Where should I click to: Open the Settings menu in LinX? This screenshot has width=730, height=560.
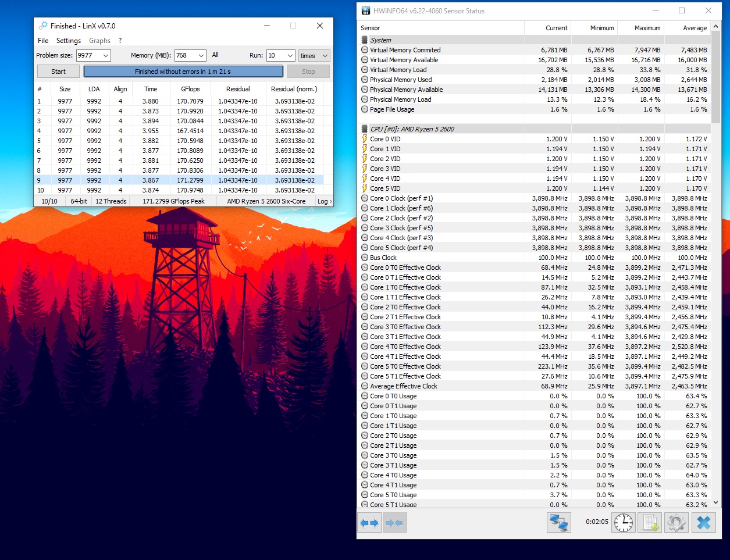[69, 41]
